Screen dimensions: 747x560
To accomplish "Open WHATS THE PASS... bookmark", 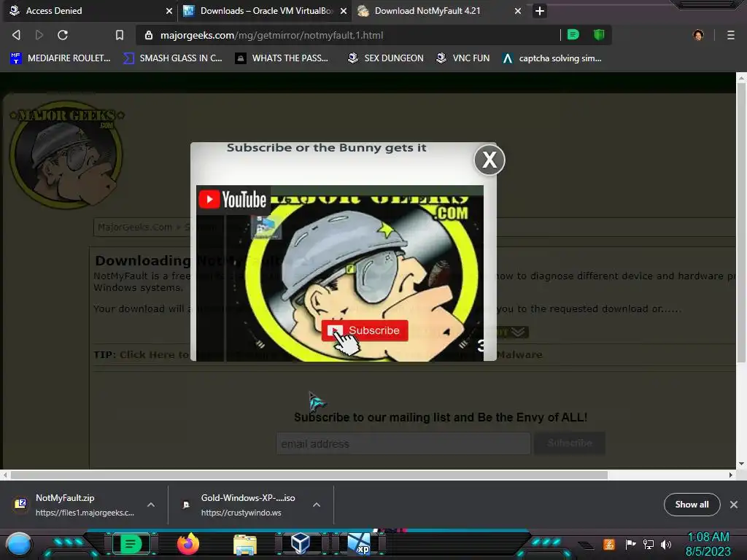I will [x=282, y=58].
